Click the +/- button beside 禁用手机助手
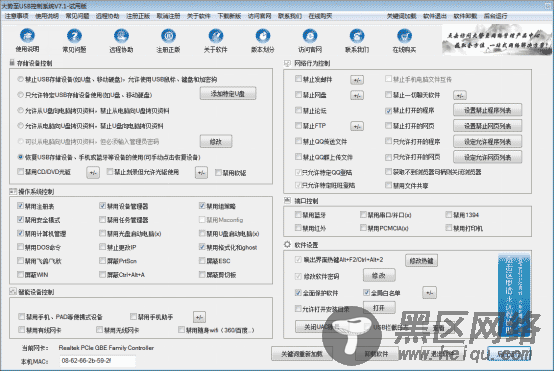The width and height of the screenshot is (554, 371). point(199,317)
